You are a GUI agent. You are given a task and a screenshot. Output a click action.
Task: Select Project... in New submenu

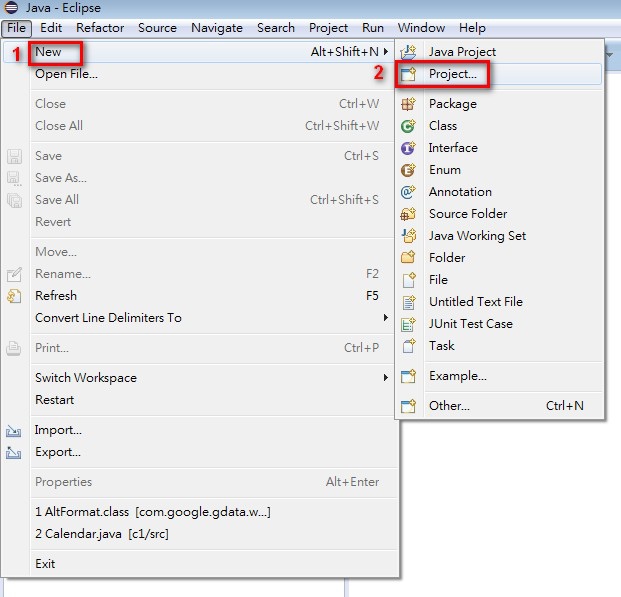coord(499,74)
